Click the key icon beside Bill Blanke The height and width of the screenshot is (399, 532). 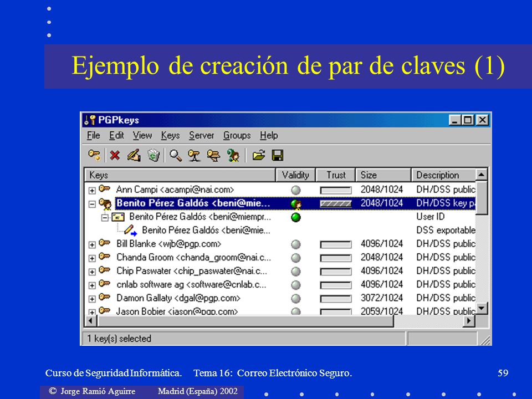(105, 243)
